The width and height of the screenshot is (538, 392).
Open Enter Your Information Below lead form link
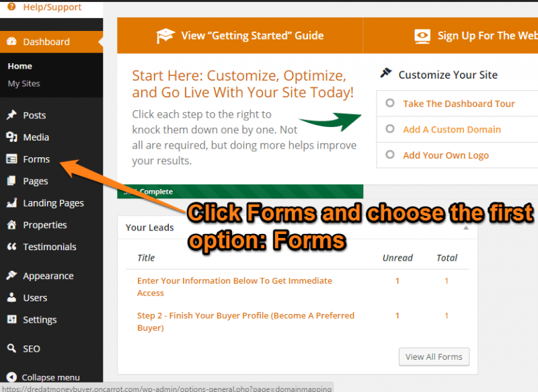(234, 286)
